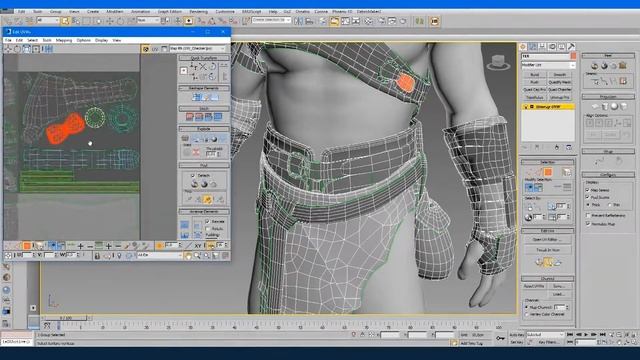Select the Thick radio button
The width and height of the screenshot is (640, 360).
[x=588, y=204]
